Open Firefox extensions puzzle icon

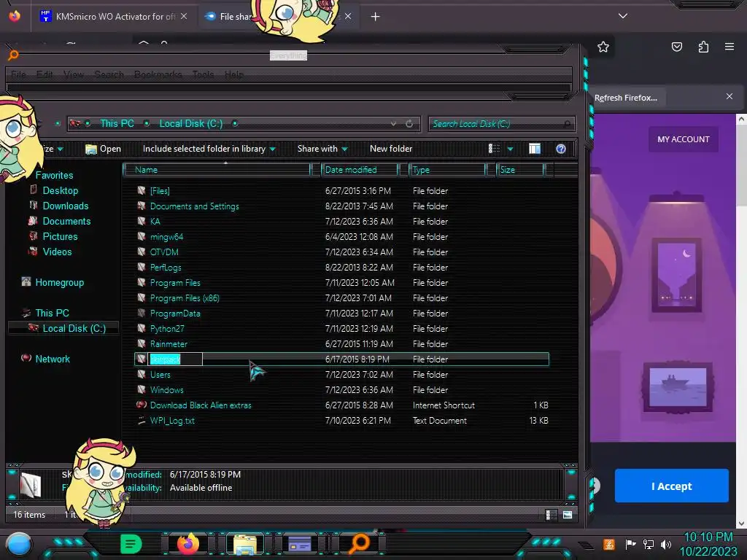point(703,47)
